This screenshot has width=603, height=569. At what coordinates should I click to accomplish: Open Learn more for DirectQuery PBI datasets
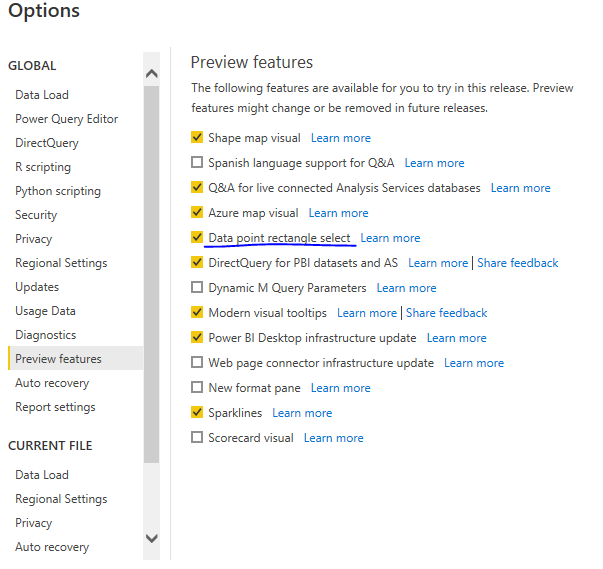tap(438, 263)
